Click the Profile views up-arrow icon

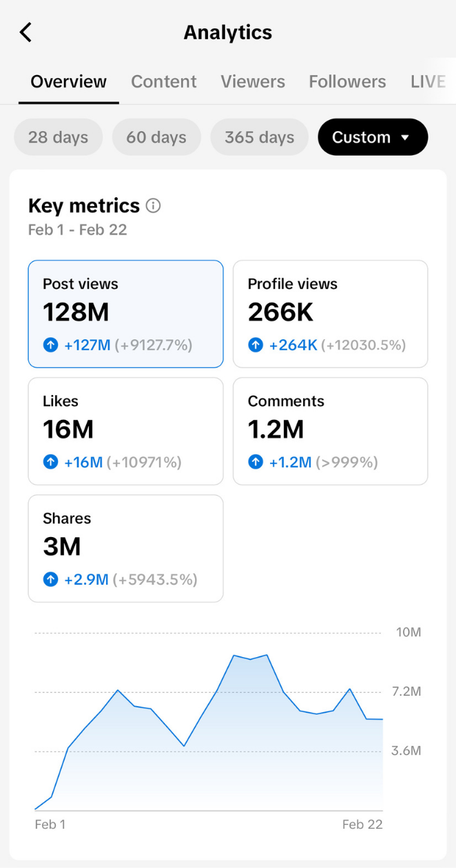pyautogui.click(x=256, y=345)
